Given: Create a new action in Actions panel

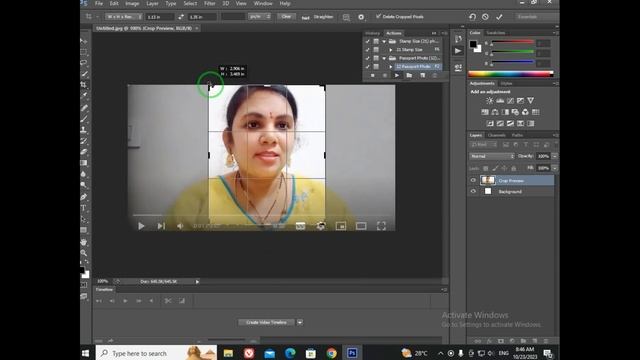Looking at the screenshot, I should (x=422, y=76).
